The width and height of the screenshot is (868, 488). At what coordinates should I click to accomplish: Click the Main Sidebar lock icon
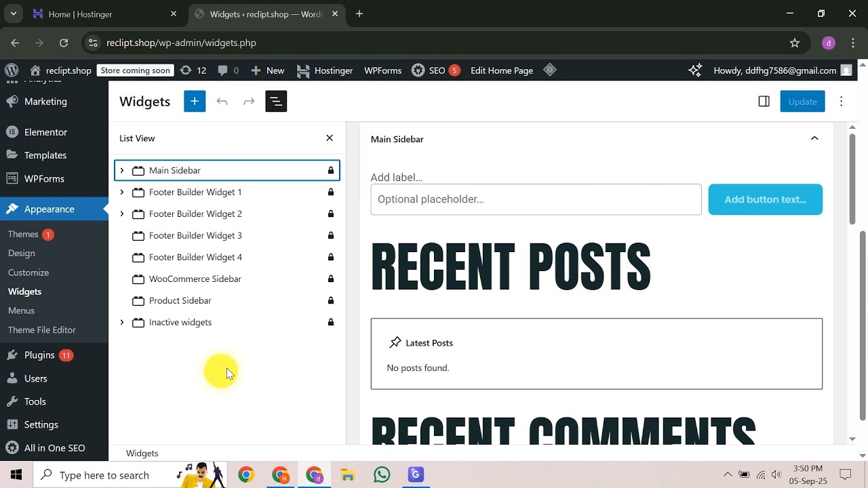[x=331, y=170]
